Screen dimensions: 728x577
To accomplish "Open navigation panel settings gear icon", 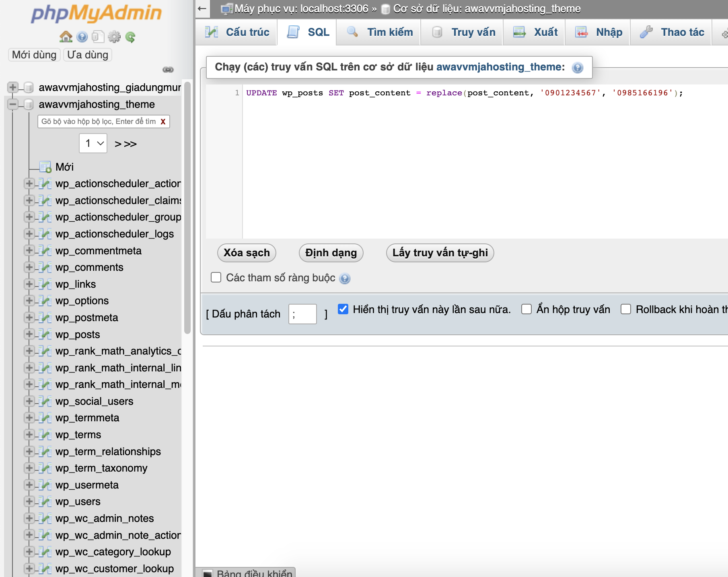I will tap(114, 37).
